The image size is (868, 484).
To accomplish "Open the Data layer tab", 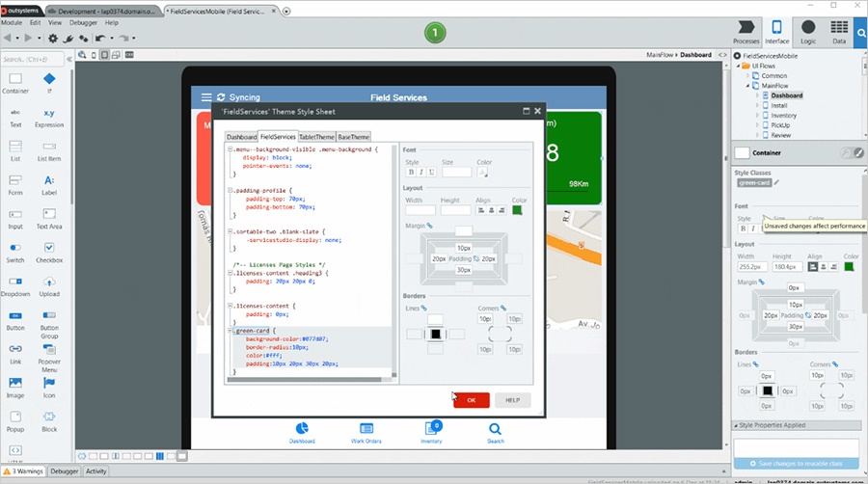I will (x=839, y=32).
